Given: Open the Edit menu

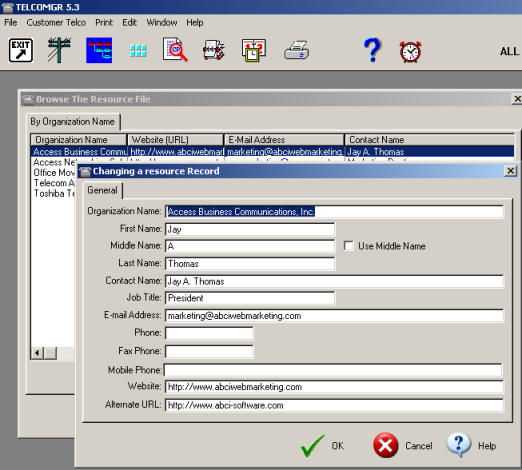Looking at the screenshot, I should click(x=129, y=22).
